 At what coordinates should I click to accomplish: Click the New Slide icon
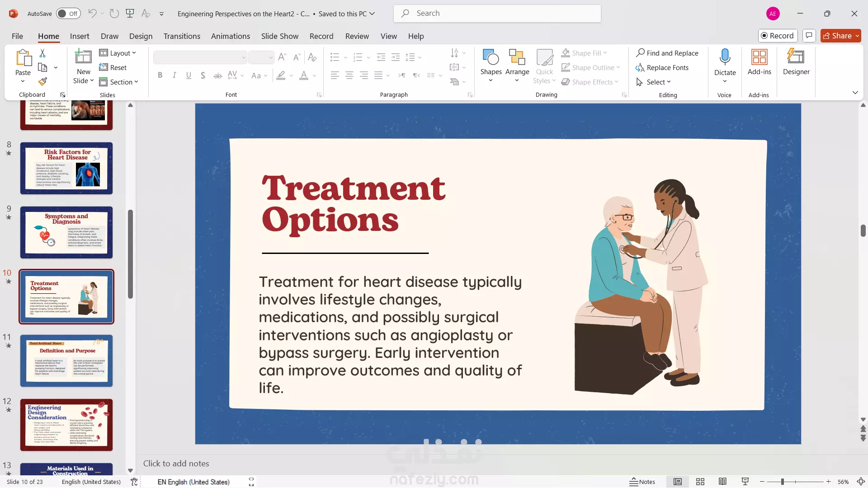(83, 57)
